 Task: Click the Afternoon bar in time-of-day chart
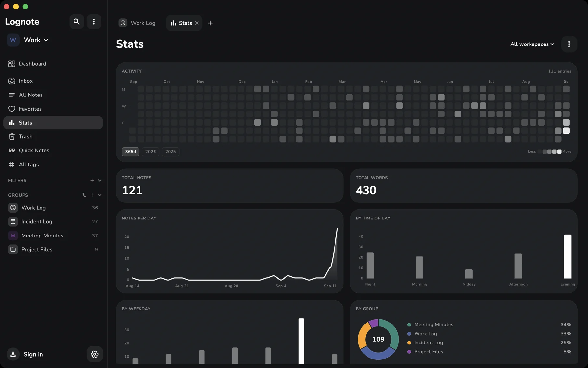[518, 266]
